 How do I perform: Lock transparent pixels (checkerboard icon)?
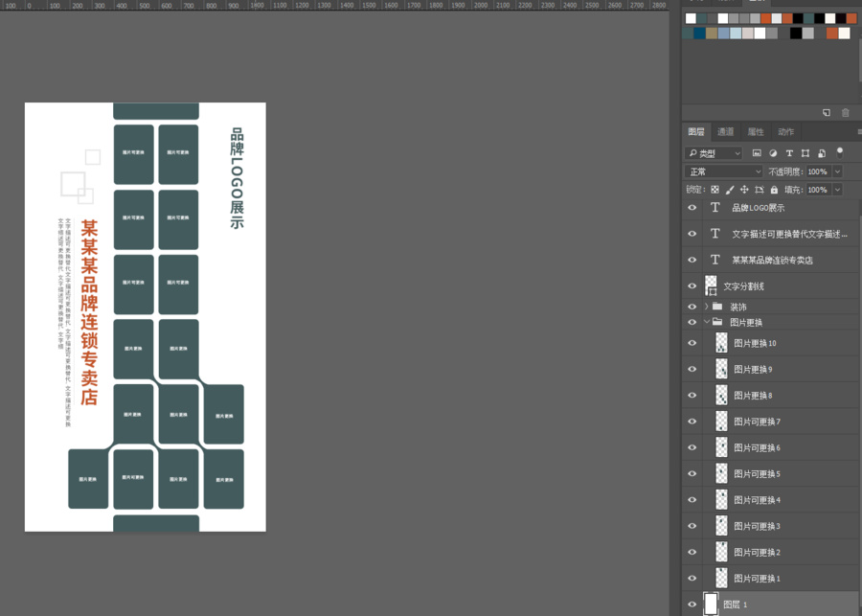[715, 190]
